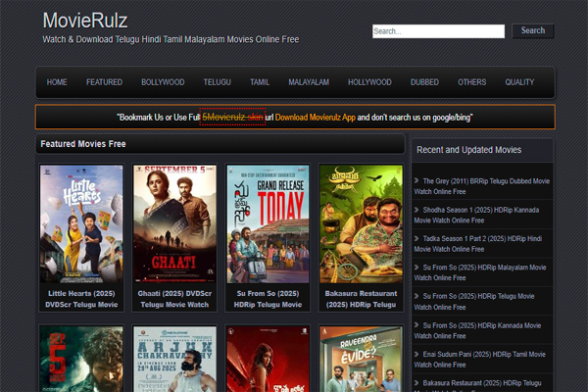The width and height of the screenshot is (588, 392).
Task: Open the Raveendra Evide poster thumbnail
Action: [x=361, y=359]
